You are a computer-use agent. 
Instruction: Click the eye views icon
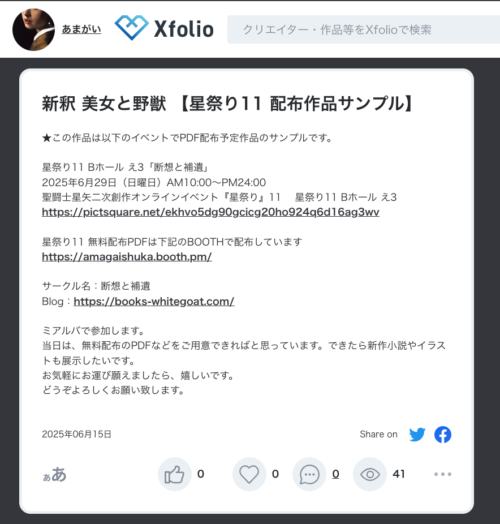[x=370, y=474]
